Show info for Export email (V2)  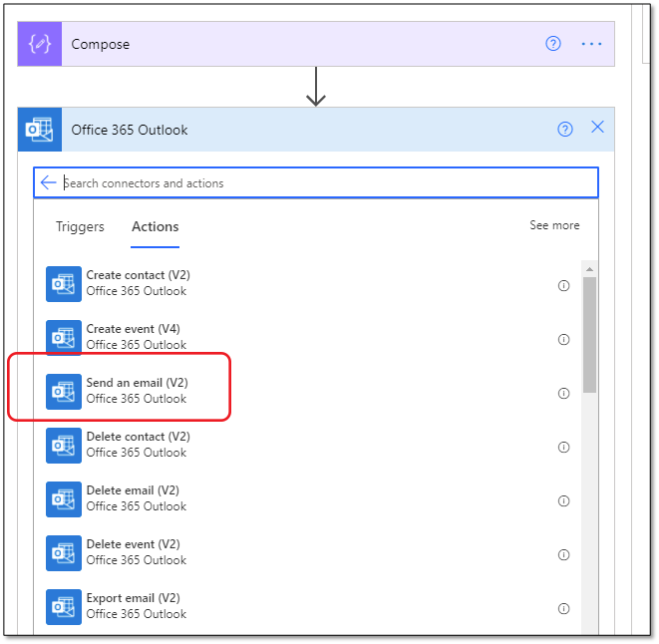coord(563,609)
